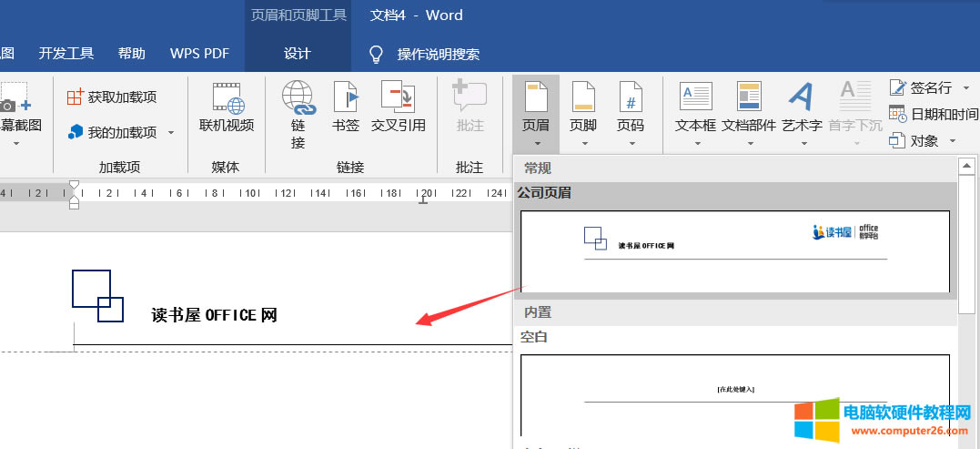Insert a 书签 bookmark
Image resolution: width=980 pixels, height=449 pixels.
coord(346,107)
